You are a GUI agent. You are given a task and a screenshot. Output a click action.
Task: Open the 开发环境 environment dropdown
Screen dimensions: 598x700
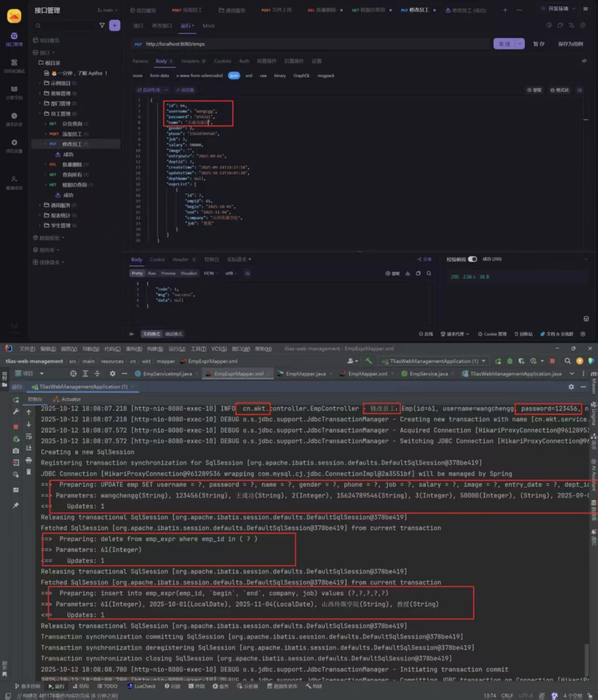coord(558,9)
